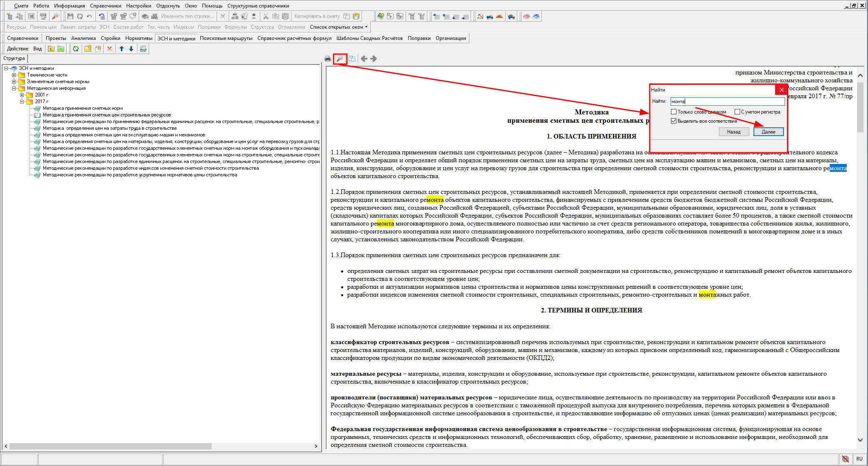868x466 pixels.
Task: Click the print icon above the document
Action: (x=328, y=59)
